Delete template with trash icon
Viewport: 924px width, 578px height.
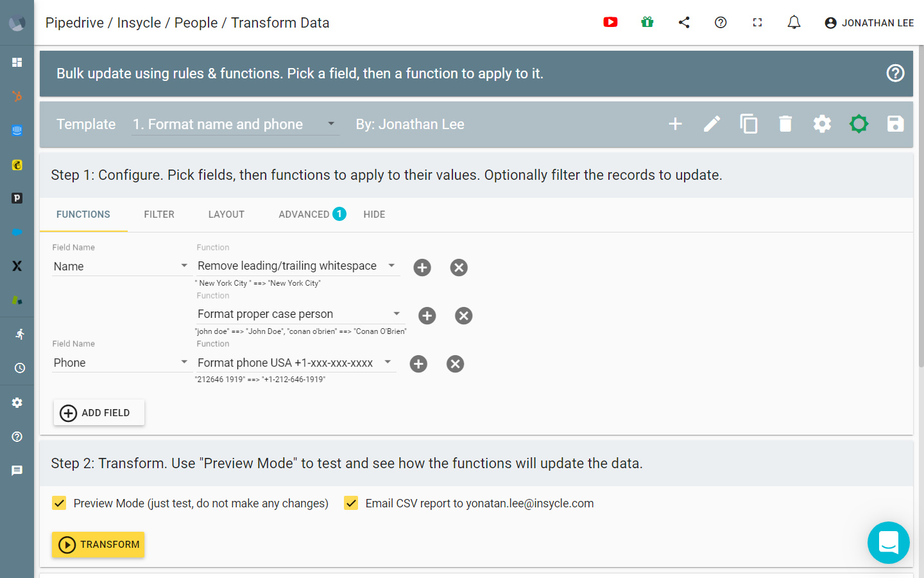[x=785, y=124]
